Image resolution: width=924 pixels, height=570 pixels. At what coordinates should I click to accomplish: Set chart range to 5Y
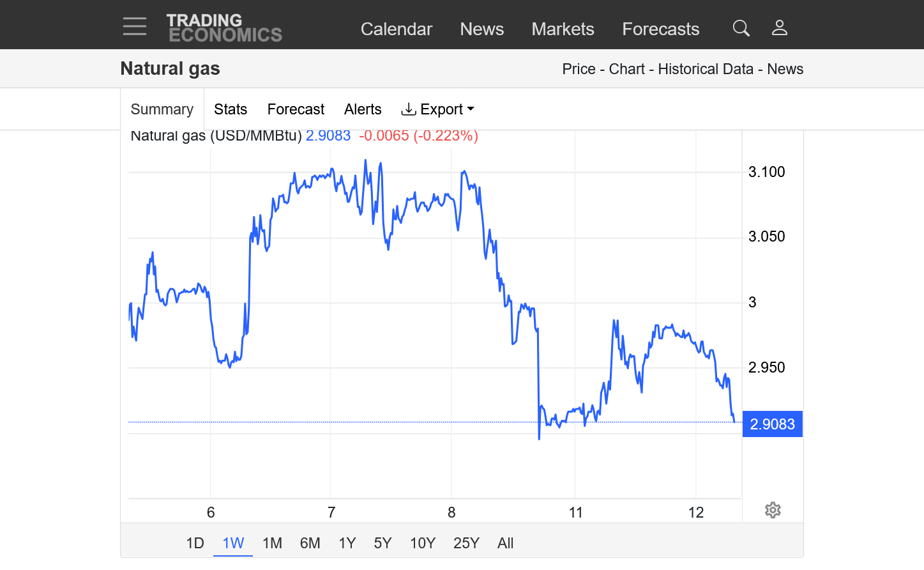click(x=382, y=543)
